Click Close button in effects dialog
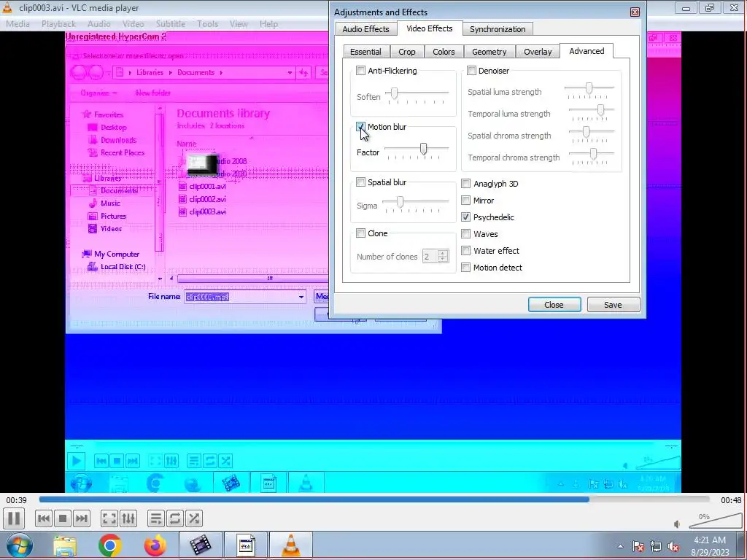 pos(554,305)
